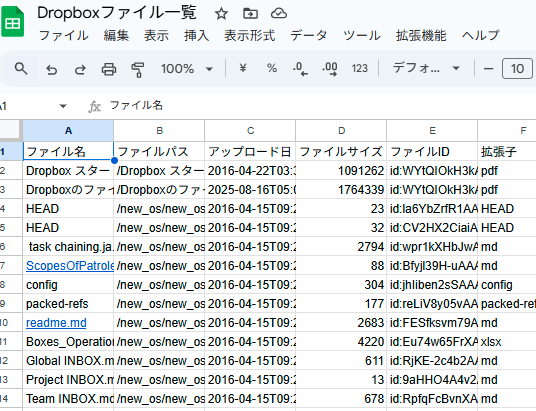Decrease decimal places button

click(300, 69)
